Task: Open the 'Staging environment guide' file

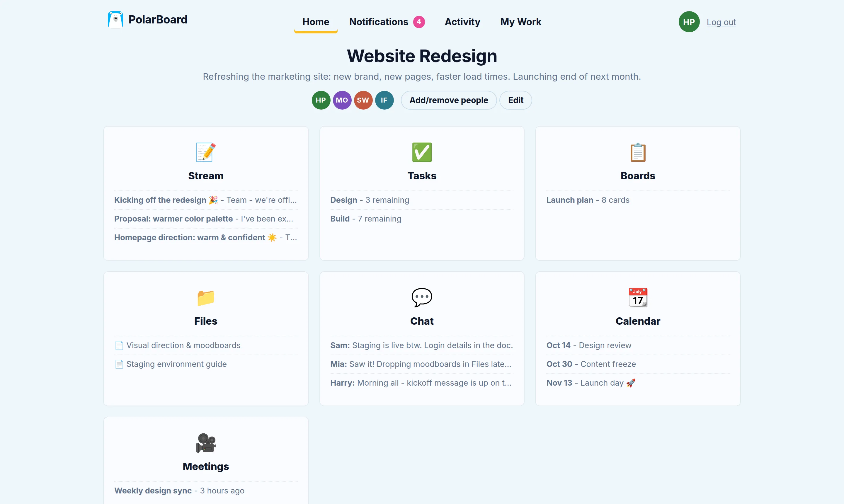Action: [x=205, y=364]
